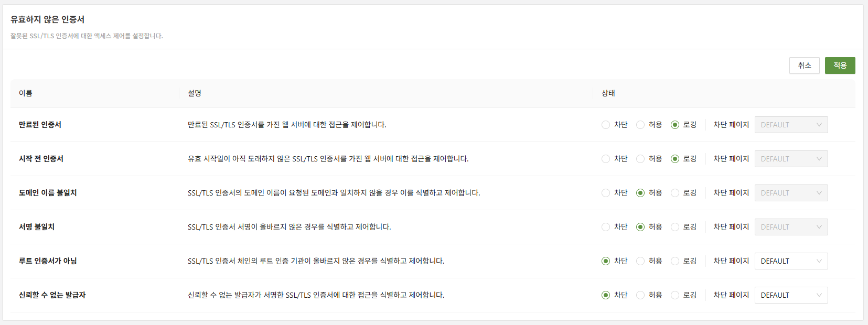Select 차단 for 서명 불일치
The image size is (868, 325).
click(606, 227)
